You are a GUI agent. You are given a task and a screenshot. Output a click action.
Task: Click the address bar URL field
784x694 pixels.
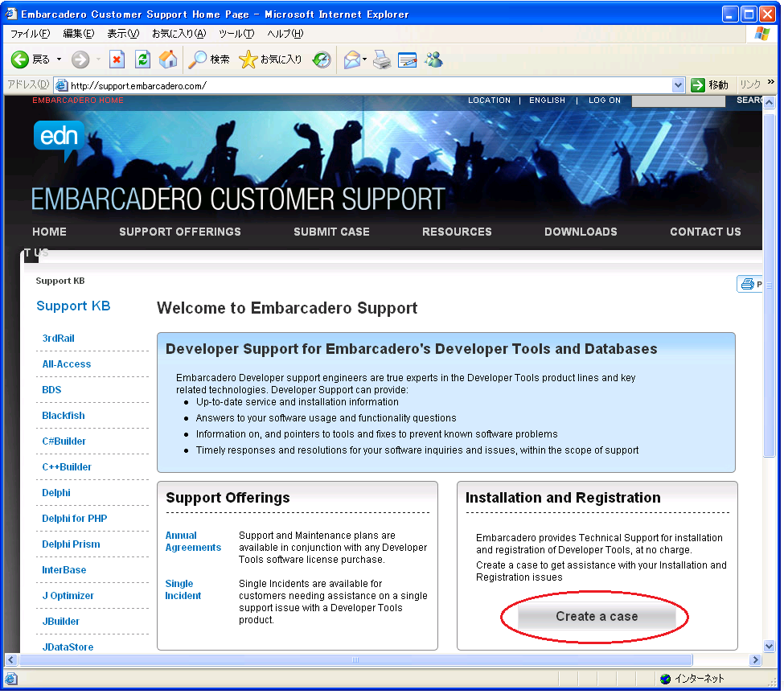click(x=370, y=85)
